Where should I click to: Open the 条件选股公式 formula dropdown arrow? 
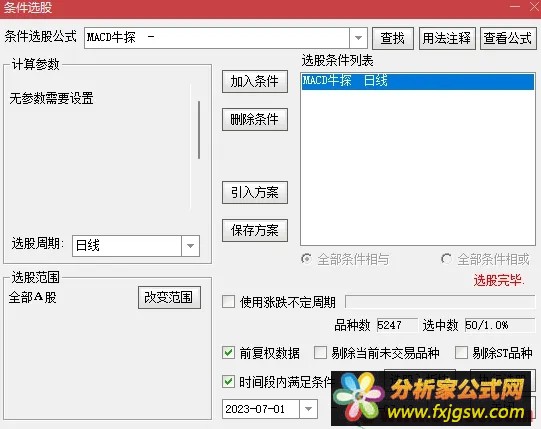(x=358, y=38)
